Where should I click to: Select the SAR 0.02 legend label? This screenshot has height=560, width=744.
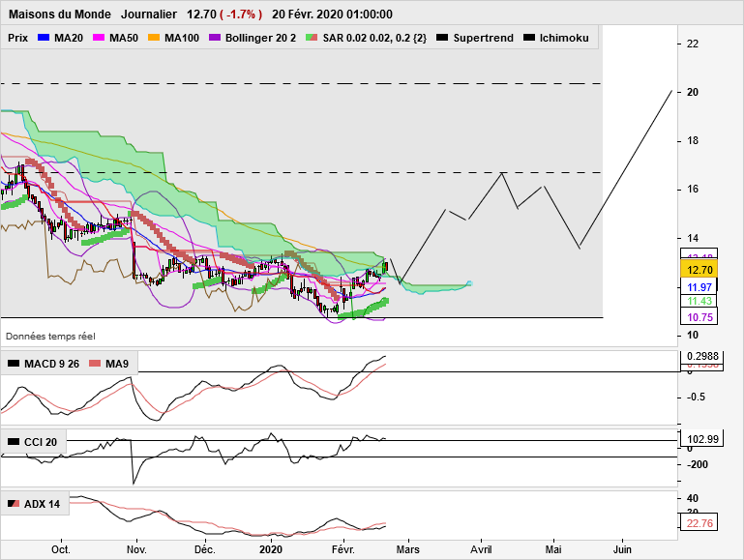coord(374,38)
